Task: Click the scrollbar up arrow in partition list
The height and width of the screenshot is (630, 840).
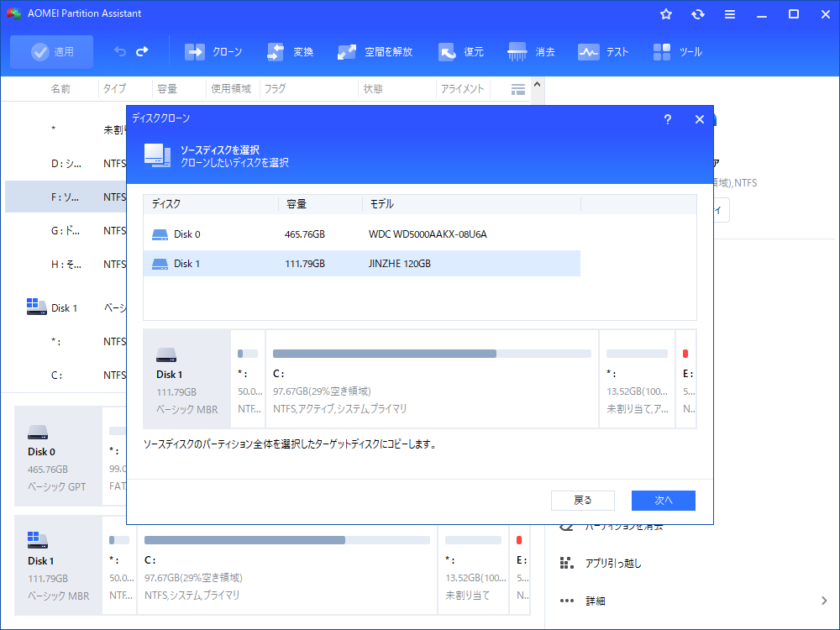Action: 538,85
